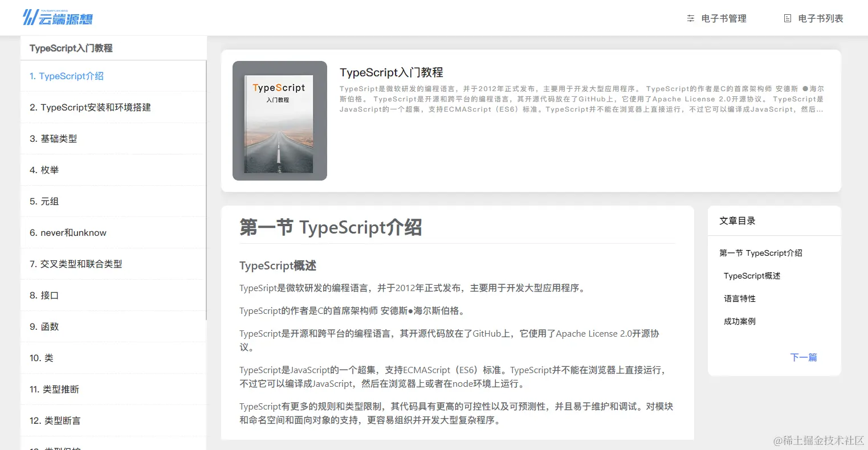
Task: Click the TypeScript book cover image
Action: point(280,121)
